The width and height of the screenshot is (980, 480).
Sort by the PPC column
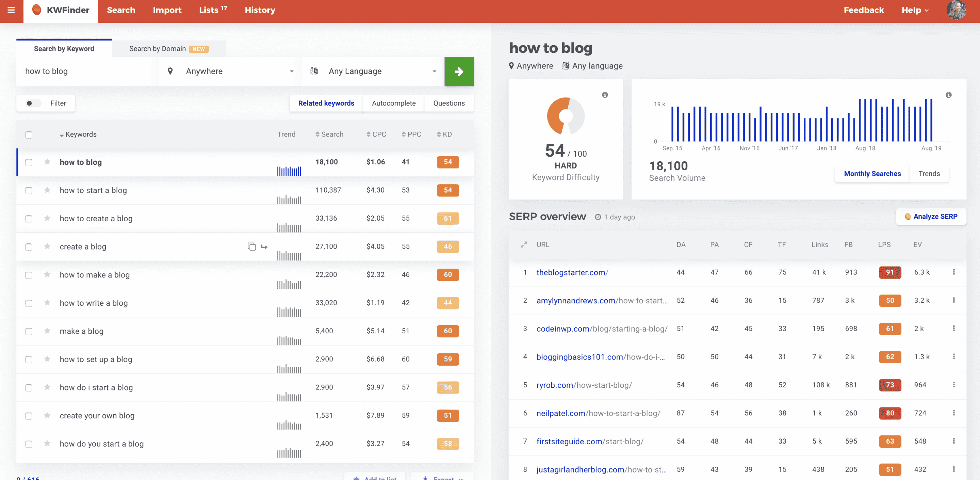[x=411, y=134]
